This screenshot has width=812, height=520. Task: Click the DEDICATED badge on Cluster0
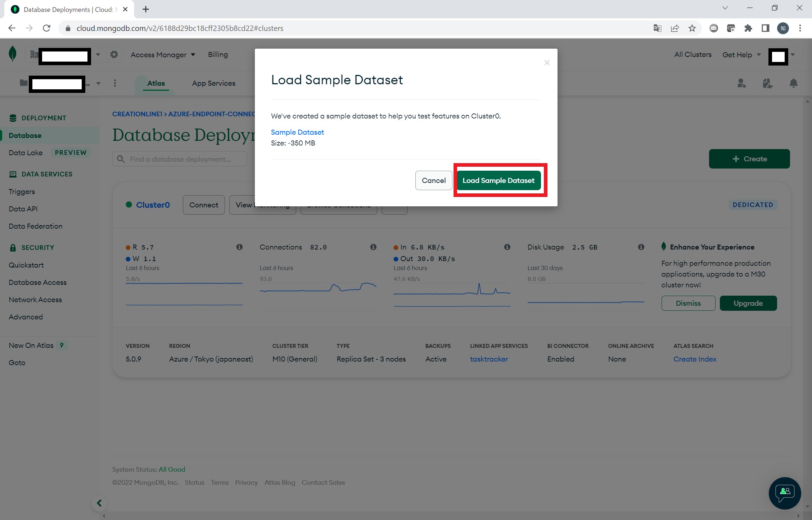pos(753,205)
